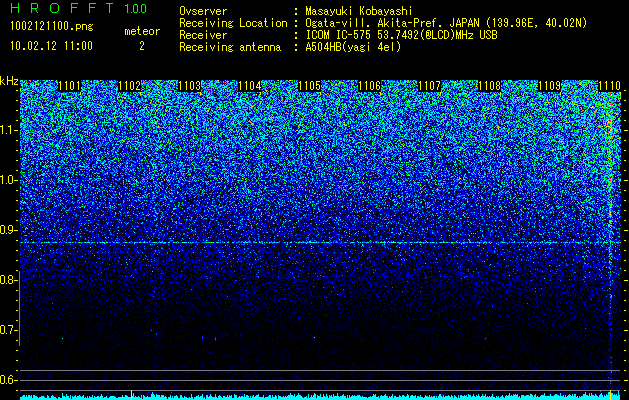The image size is (629, 400).
Task: Click the cyan signal level graph at bottom
Action: click(321, 396)
